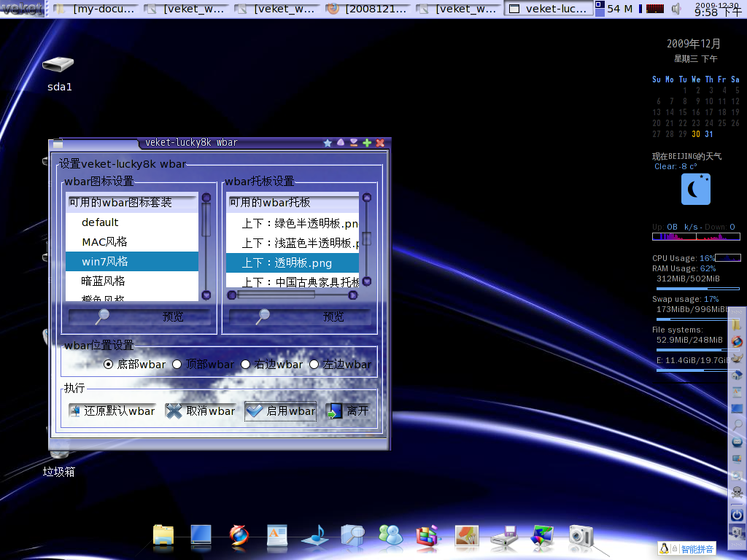Click the 还原默认wbar button

coord(113,411)
